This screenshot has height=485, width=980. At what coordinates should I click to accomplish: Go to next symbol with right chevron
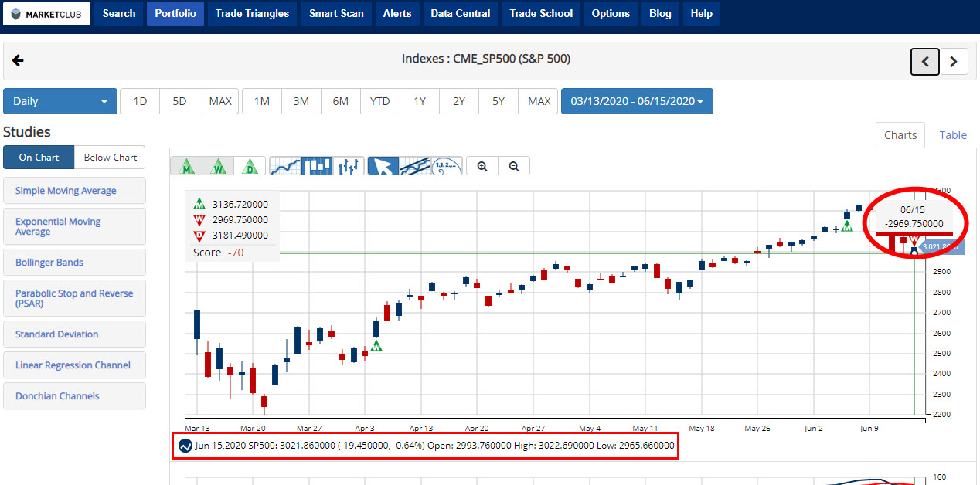pyautogui.click(x=954, y=61)
